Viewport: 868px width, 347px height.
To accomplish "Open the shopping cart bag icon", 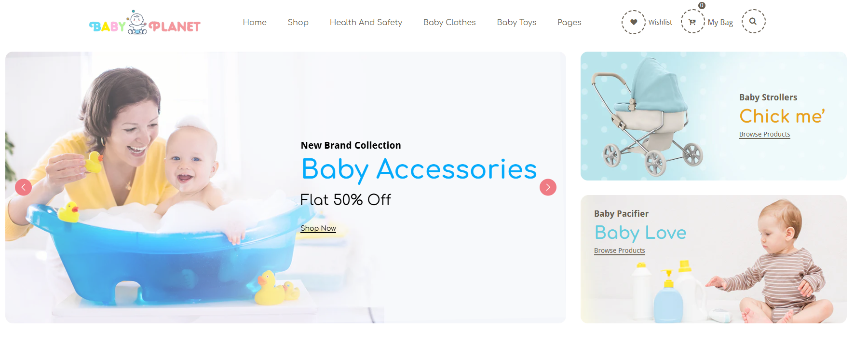I will 692,22.
